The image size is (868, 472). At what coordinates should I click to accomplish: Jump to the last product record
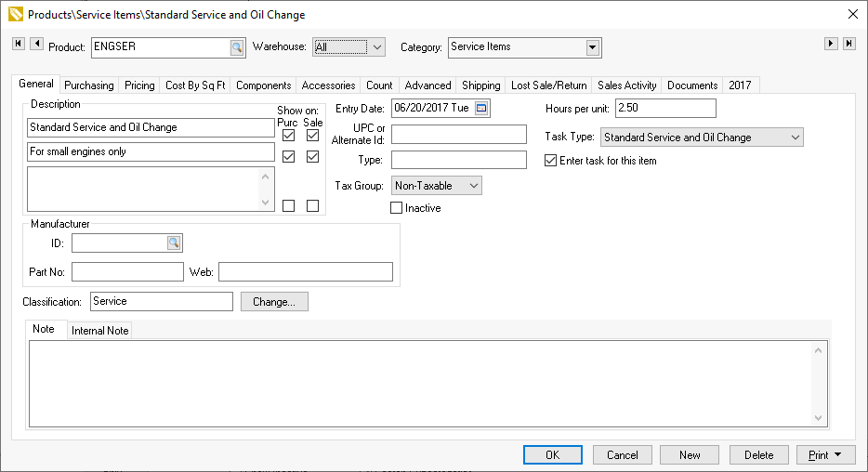pyautogui.click(x=849, y=44)
